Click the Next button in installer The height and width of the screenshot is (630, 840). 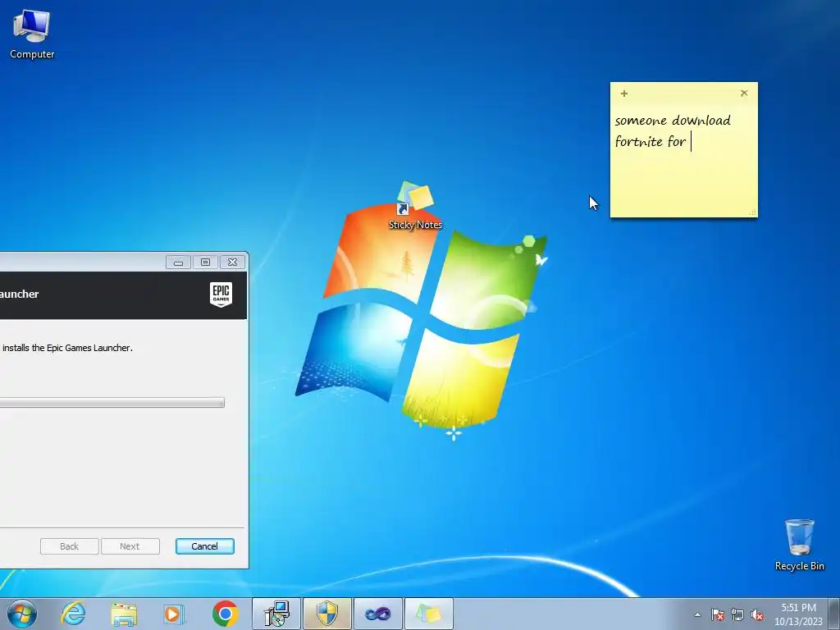tap(130, 546)
